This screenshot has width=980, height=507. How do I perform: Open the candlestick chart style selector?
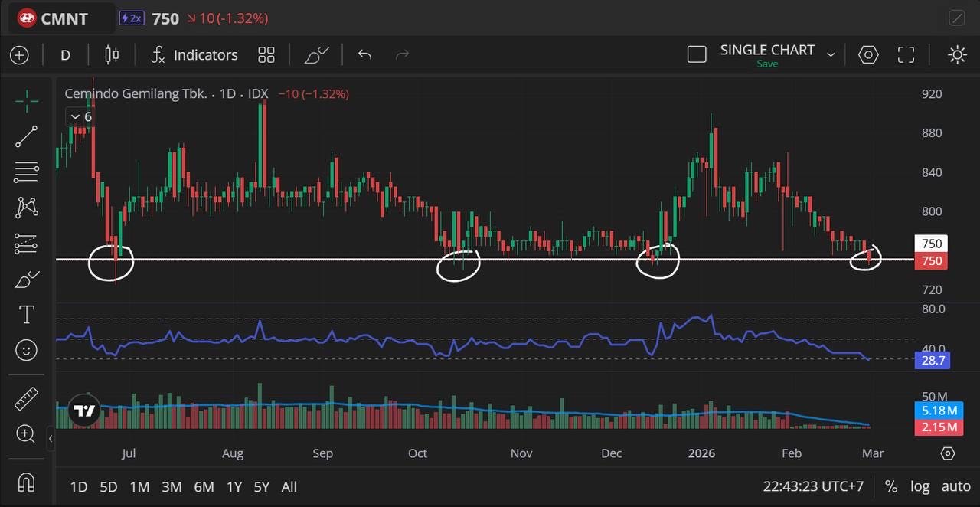pyautogui.click(x=112, y=55)
